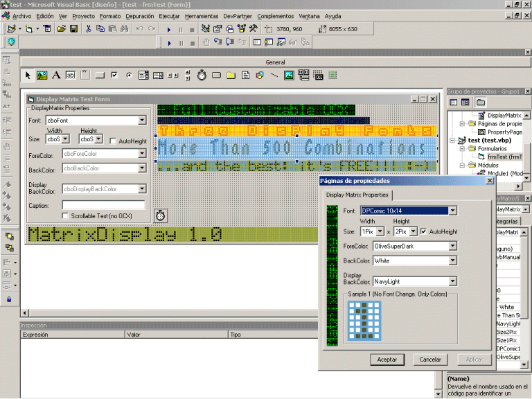Click the Cancelar button

[x=430, y=360]
